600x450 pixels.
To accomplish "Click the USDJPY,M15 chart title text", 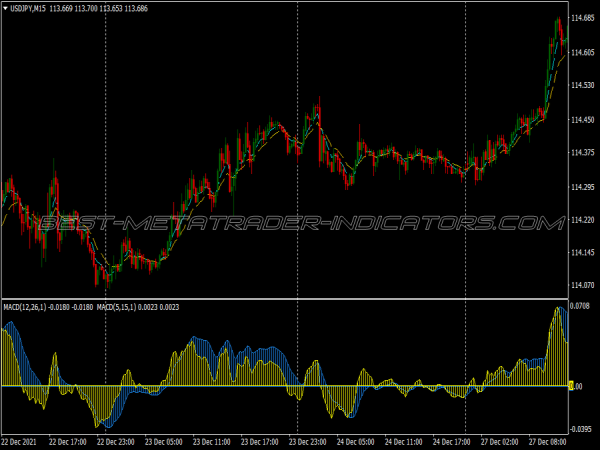I will point(28,8).
